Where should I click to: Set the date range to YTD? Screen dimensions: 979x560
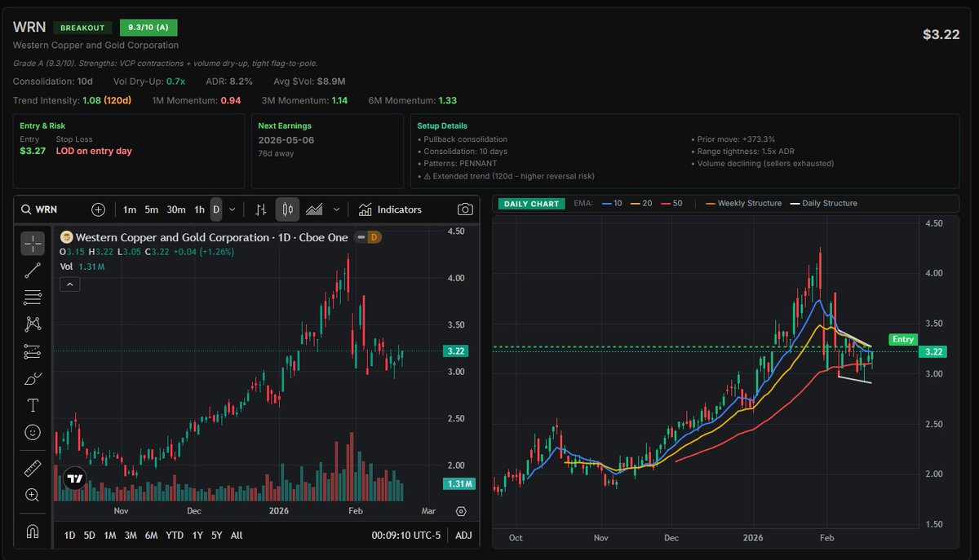tap(174, 536)
